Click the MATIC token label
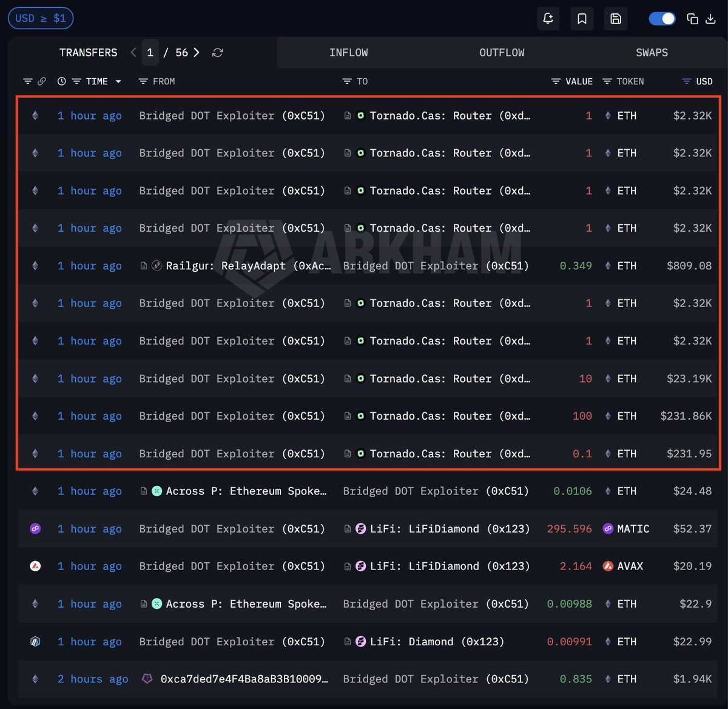 [633, 529]
